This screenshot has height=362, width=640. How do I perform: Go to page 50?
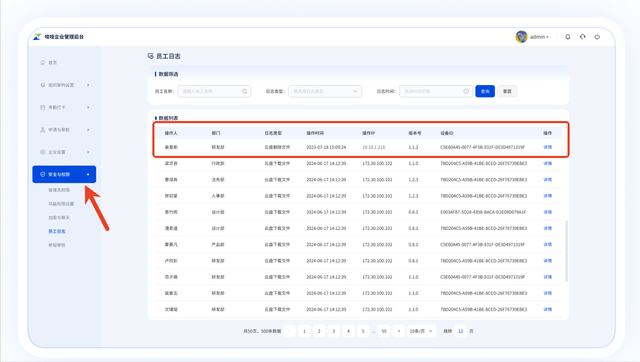(x=384, y=331)
